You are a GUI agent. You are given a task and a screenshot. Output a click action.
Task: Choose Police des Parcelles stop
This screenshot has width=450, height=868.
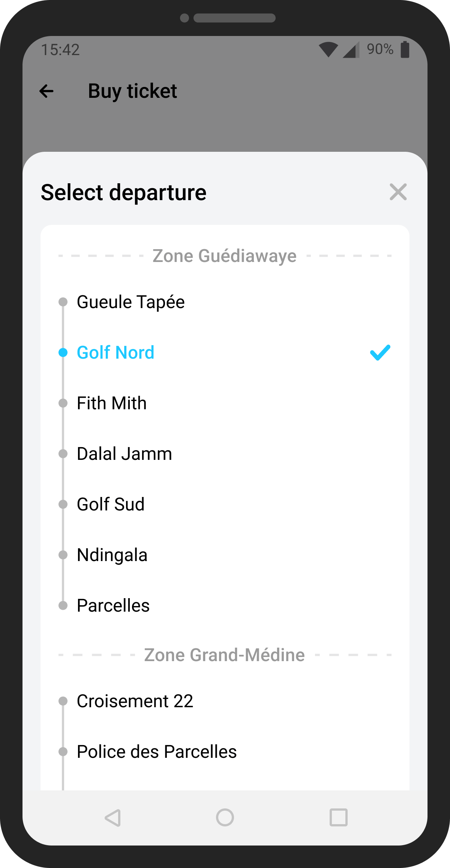click(x=157, y=752)
